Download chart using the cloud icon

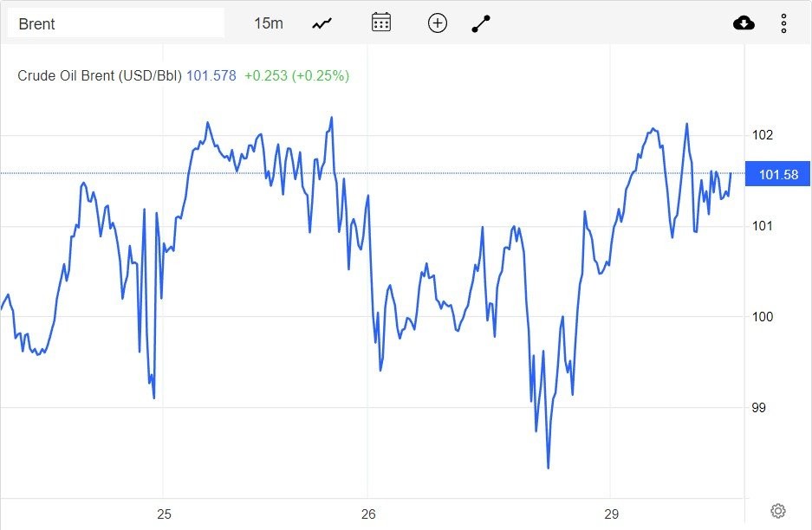pyautogui.click(x=744, y=23)
